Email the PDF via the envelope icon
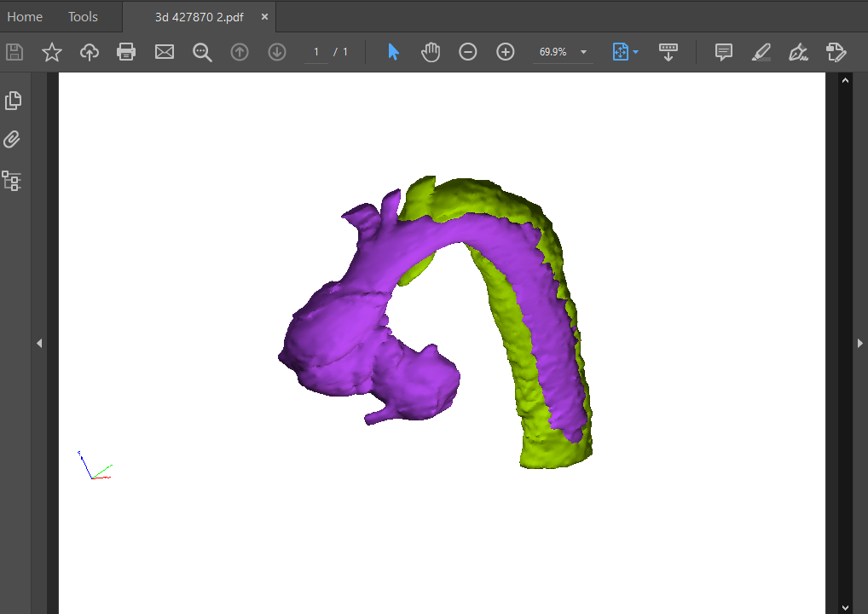868x614 pixels. pyautogui.click(x=165, y=52)
